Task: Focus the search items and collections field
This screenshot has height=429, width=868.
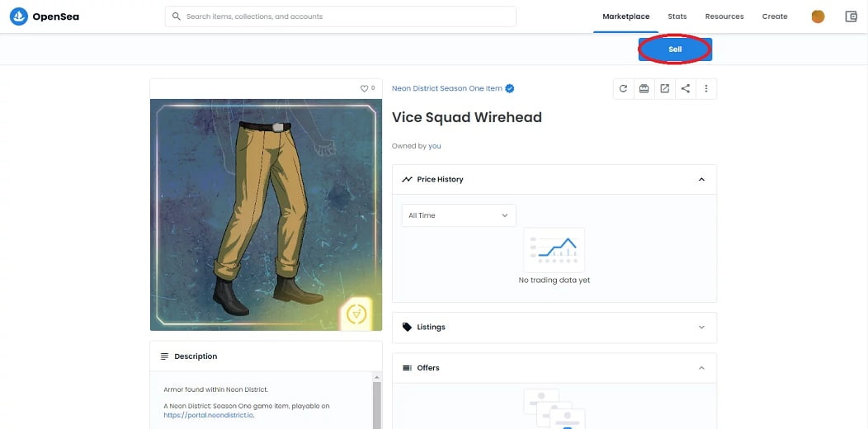Action: click(341, 16)
